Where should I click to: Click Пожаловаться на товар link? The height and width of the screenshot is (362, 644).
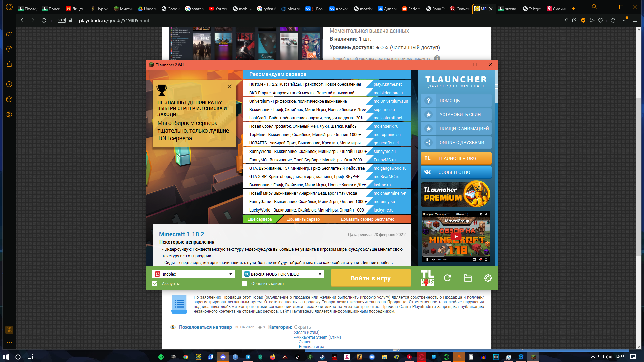pos(205,327)
